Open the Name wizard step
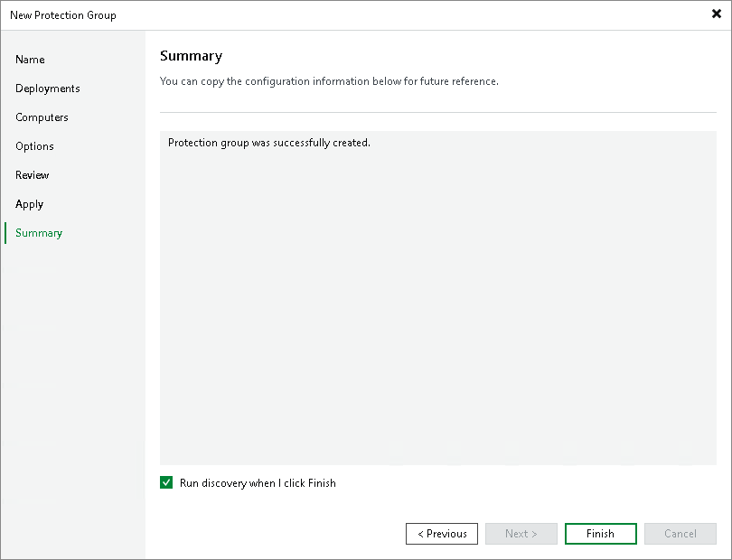The height and width of the screenshot is (560, 732). (x=30, y=60)
